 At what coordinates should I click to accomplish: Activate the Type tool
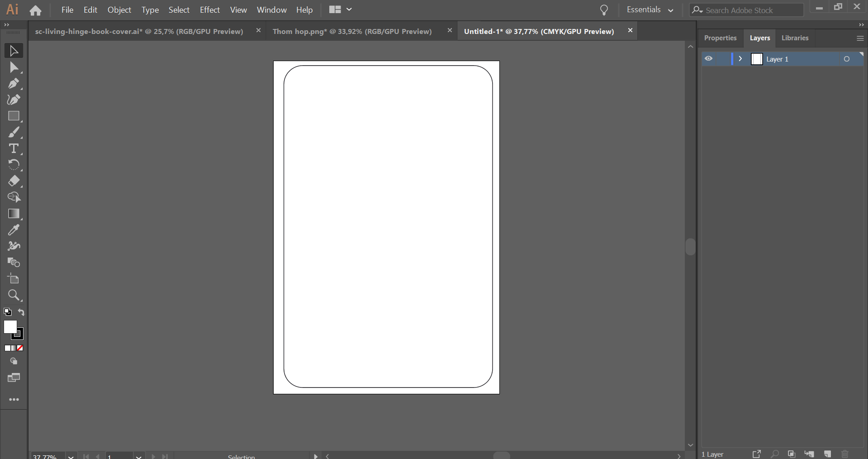pos(14,148)
